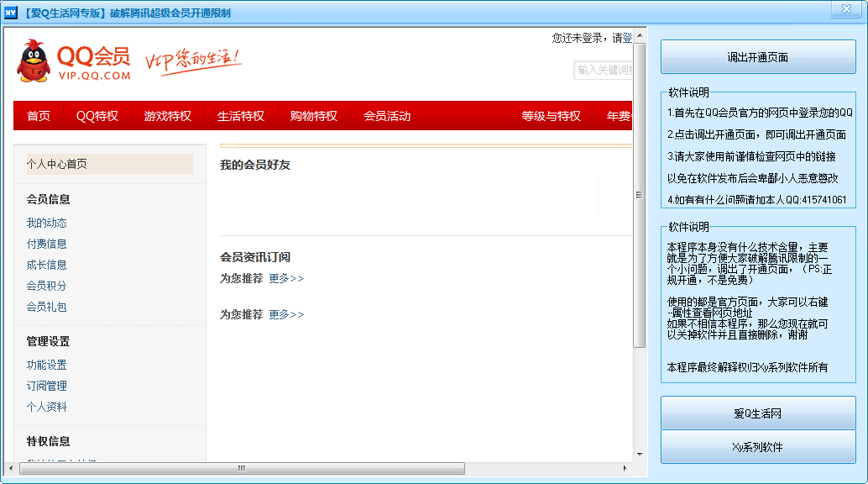Open 付费信息 sidebar link
The width and height of the screenshot is (868, 484).
click(x=46, y=244)
